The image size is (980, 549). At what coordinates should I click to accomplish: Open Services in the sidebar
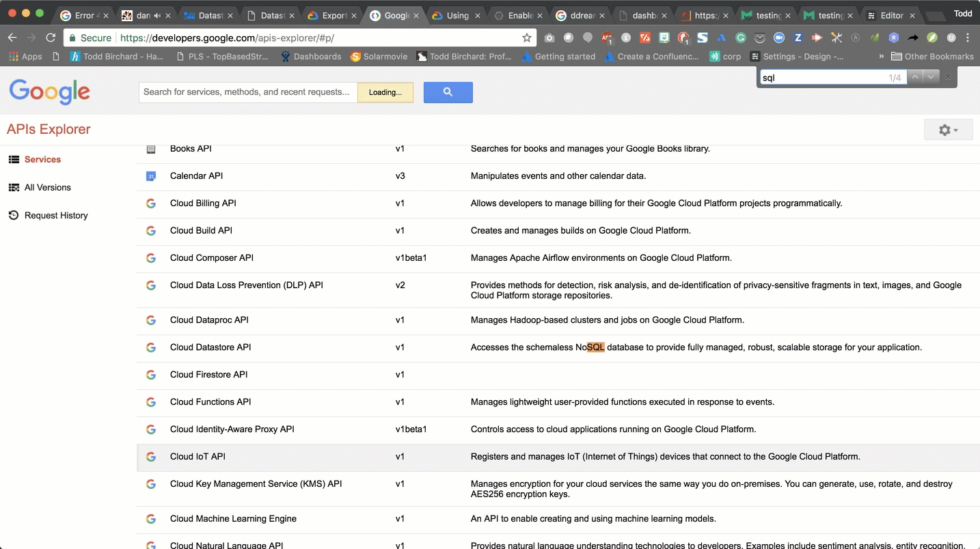(42, 159)
